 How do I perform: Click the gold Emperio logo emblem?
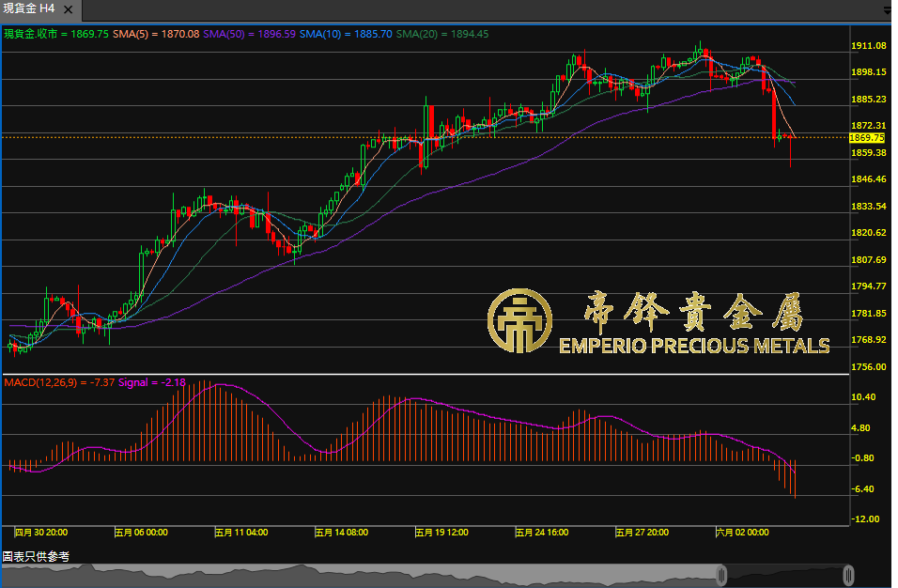[518, 322]
